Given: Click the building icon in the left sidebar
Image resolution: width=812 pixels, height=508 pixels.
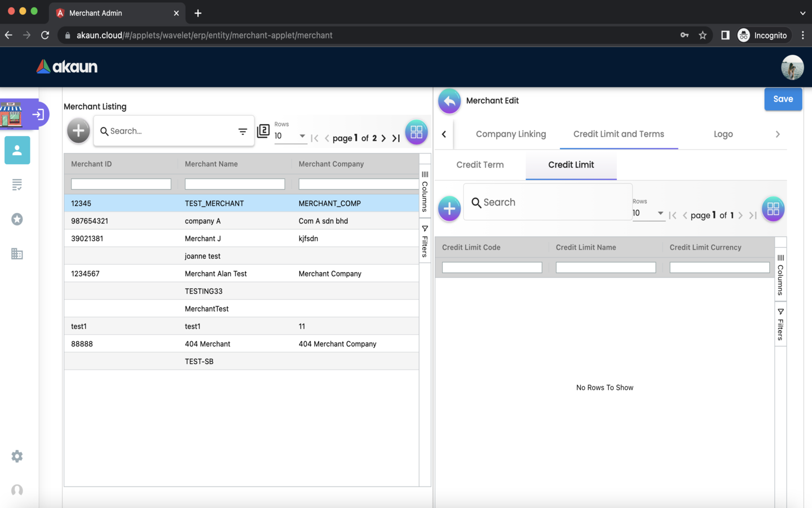Looking at the screenshot, I should pyautogui.click(x=17, y=254).
